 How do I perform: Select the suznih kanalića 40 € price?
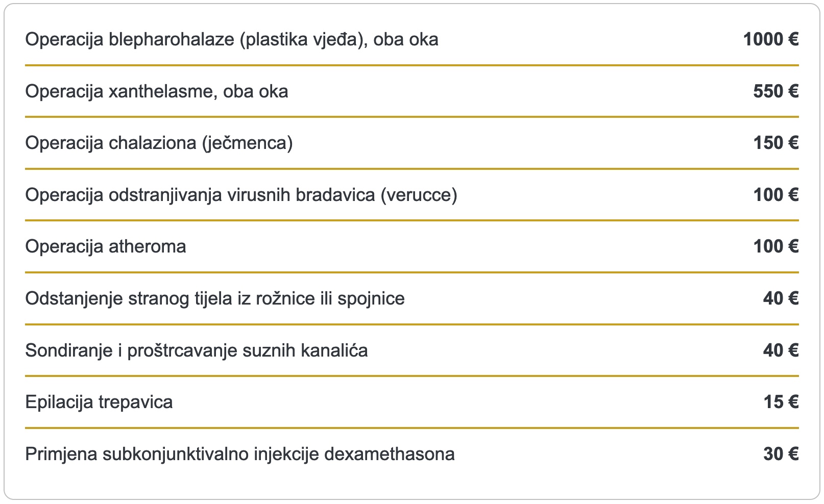(781, 350)
